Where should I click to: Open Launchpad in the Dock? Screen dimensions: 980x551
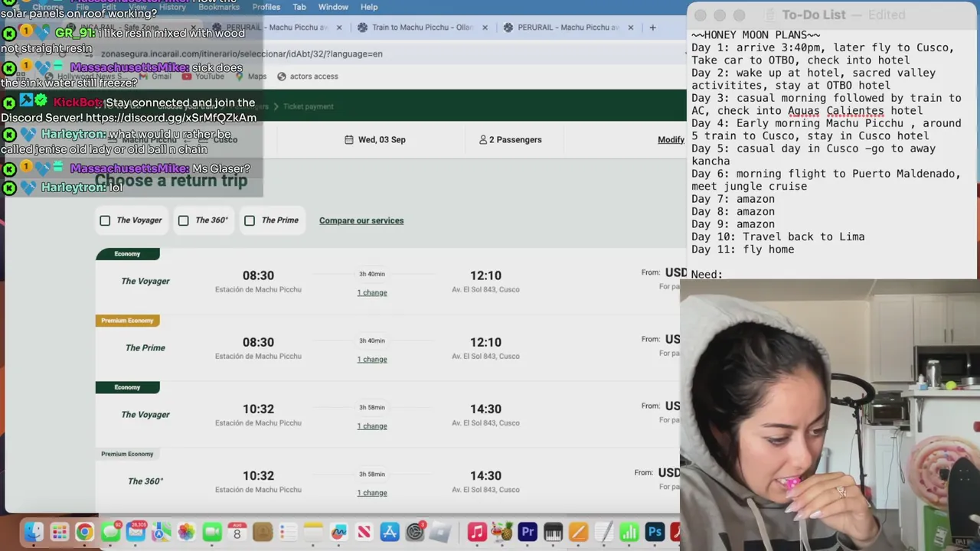pyautogui.click(x=59, y=532)
